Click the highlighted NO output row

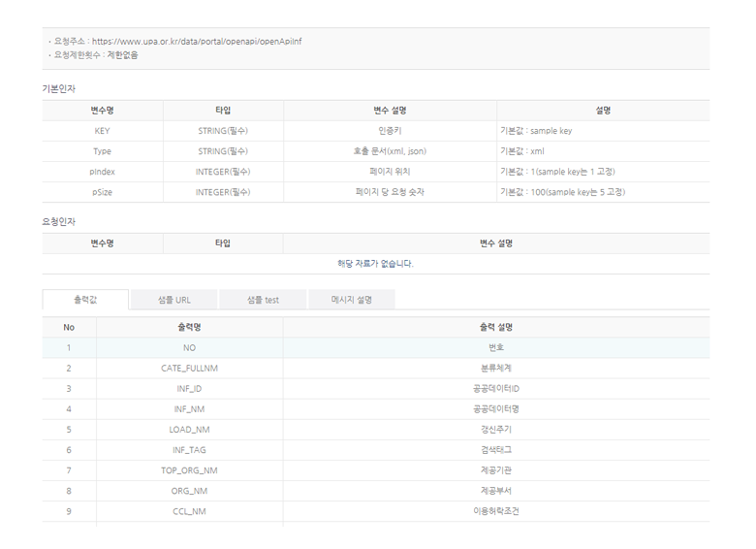tap(189, 348)
